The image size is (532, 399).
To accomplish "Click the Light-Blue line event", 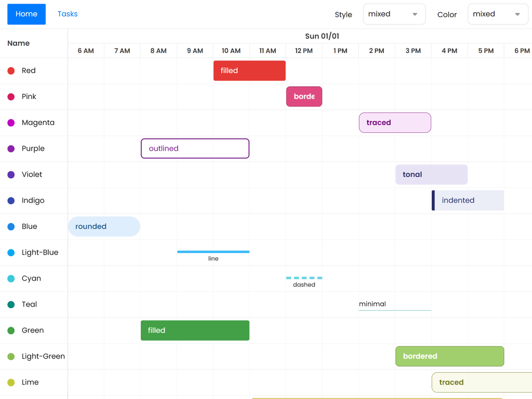I will click(213, 252).
